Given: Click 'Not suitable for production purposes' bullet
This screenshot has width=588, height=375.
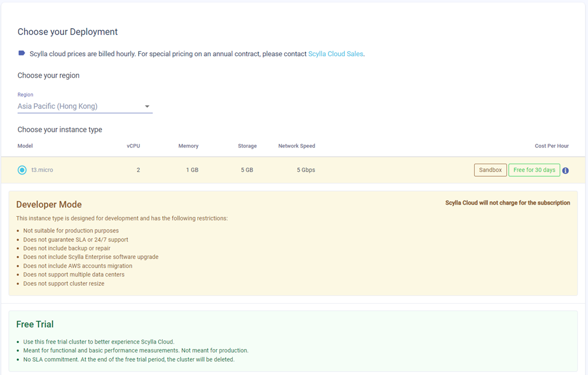Looking at the screenshot, I should (x=71, y=231).
